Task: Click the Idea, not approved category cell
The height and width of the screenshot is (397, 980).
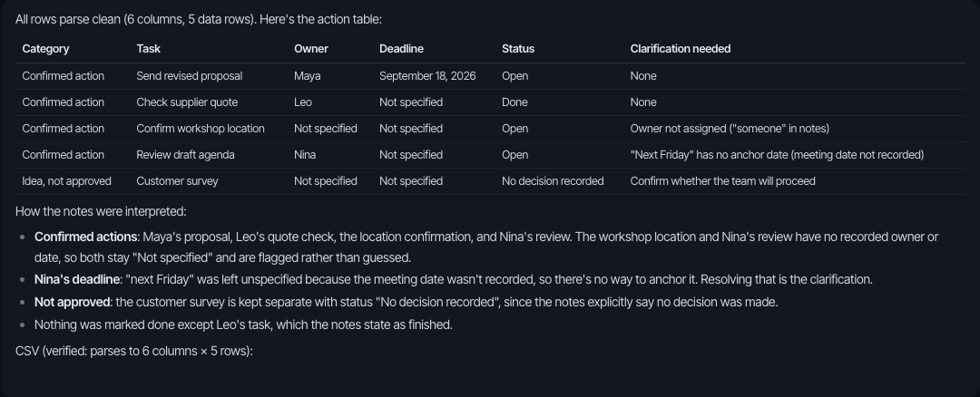Action: [66, 181]
